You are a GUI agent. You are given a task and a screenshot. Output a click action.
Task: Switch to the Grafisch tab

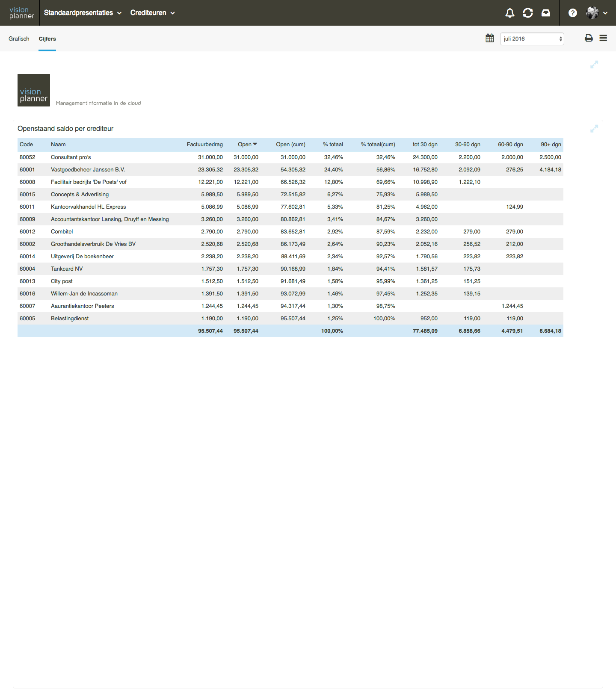pyautogui.click(x=19, y=38)
